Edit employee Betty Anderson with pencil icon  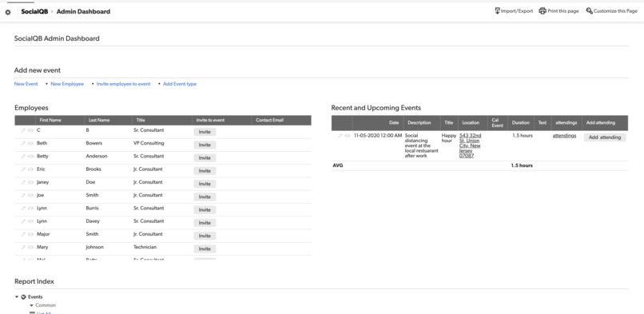23,157
